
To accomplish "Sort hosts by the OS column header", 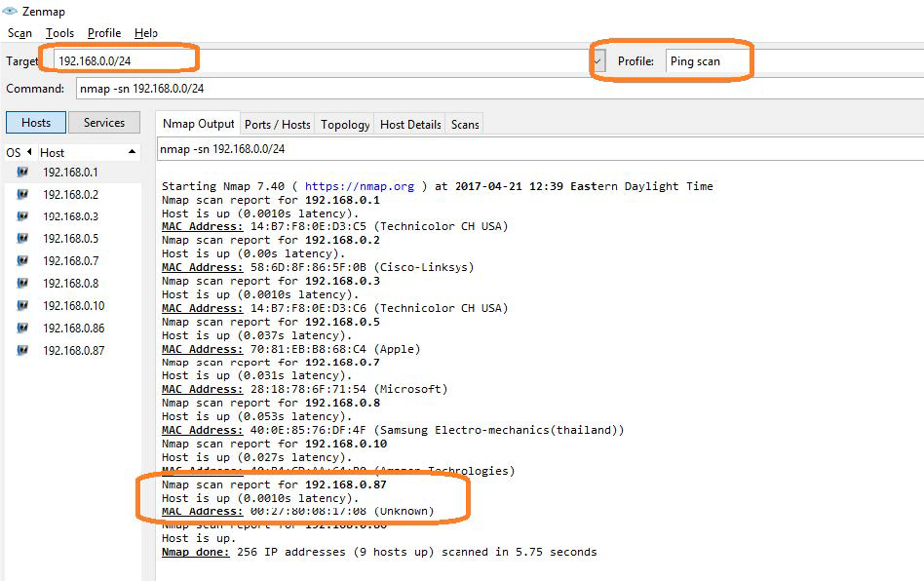I will [x=17, y=152].
